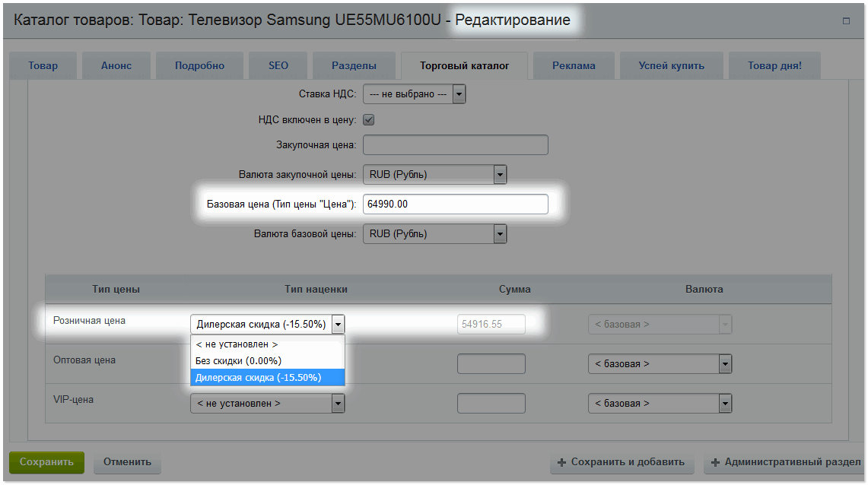
Task: Select the Разделы tab
Action: (x=354, y=66)
